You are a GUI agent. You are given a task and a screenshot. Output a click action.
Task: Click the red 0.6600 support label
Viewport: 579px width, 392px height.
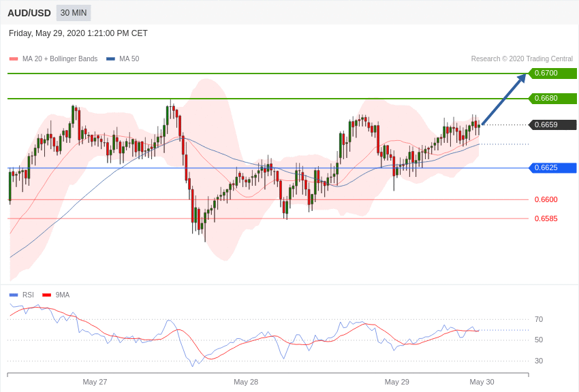[546, 199]
